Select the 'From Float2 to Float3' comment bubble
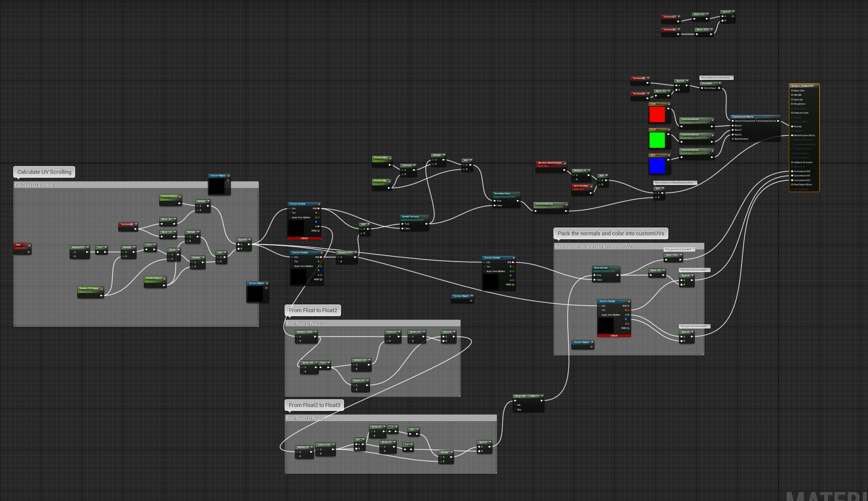Image resolution: width=868 pixels, height=501 pixels. click(315, 405)
